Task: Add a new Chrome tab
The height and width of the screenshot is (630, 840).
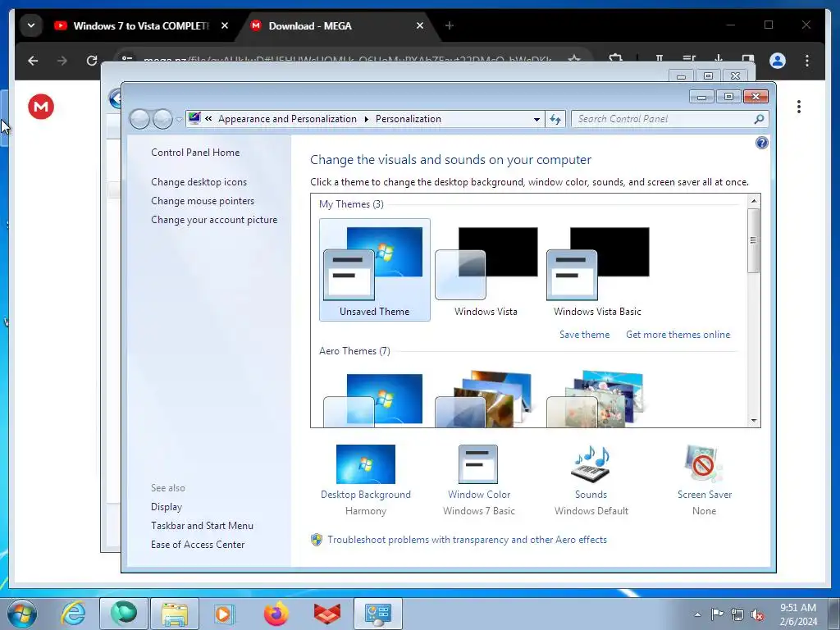Action: 450,25
